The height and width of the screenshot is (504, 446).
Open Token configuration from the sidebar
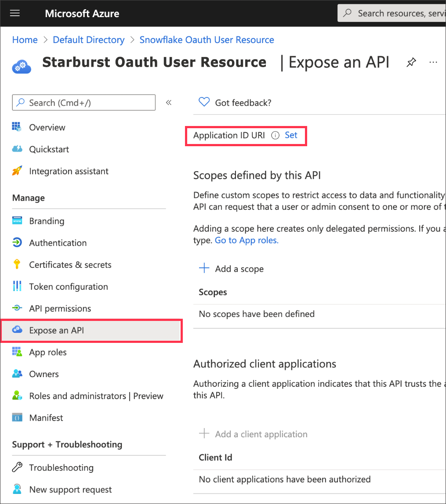coord(18,286)
